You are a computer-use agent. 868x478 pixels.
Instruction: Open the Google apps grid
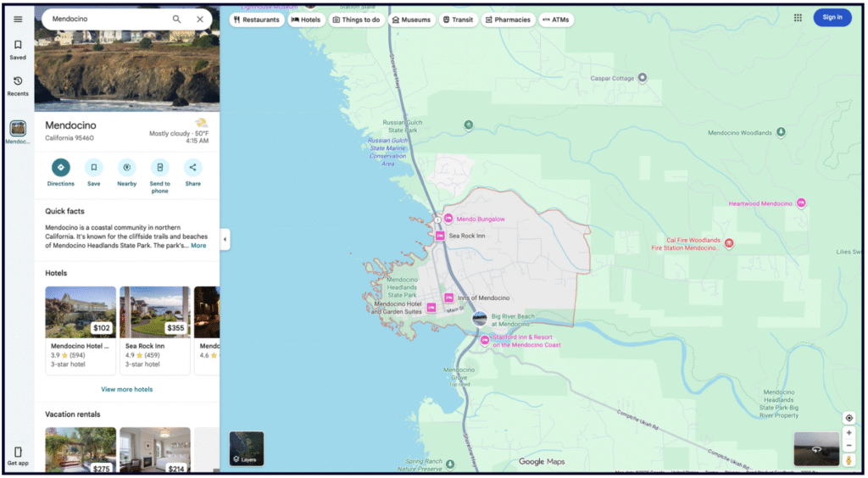[798, 17]
